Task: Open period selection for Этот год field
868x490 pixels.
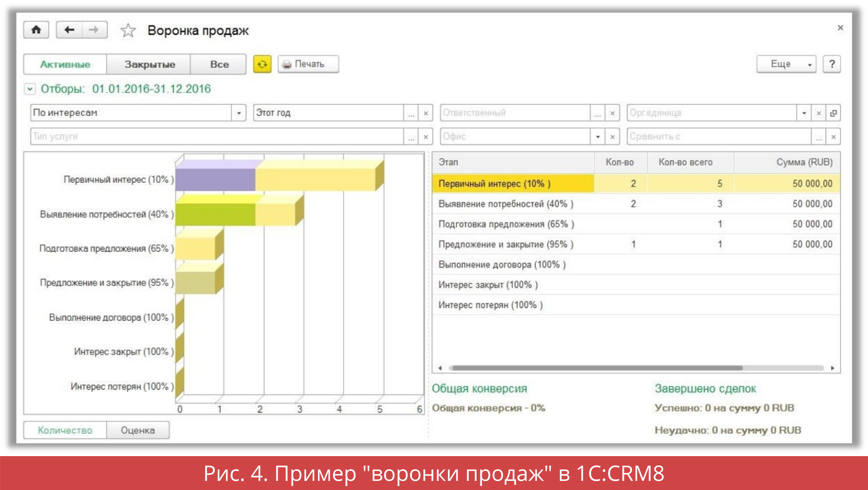Action: (411, 113)
